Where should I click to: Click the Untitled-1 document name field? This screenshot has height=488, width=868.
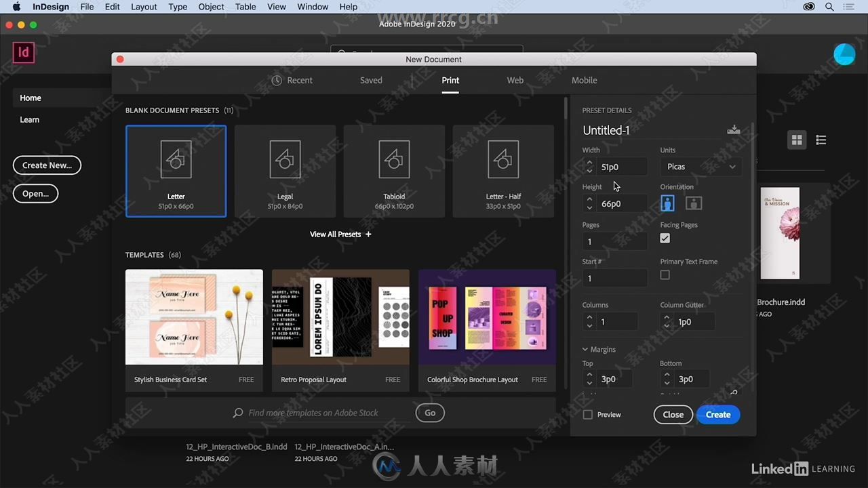651,130
